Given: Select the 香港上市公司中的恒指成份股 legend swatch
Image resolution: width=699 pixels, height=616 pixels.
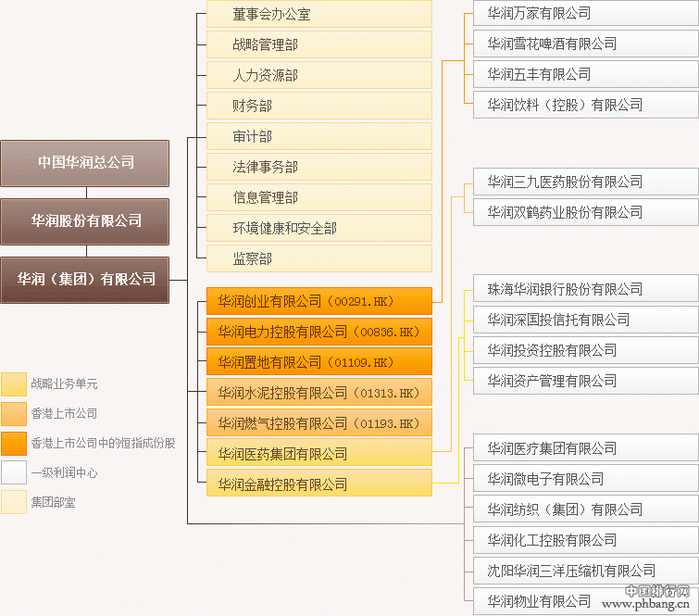Looking at the screenshot, I should 14,444.
